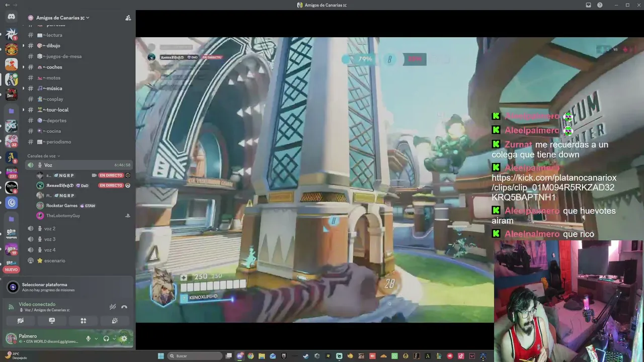This screenshot has height=362, width=644.
Task: Open Discord direct messages home
Action: click(x=11, y=17)
